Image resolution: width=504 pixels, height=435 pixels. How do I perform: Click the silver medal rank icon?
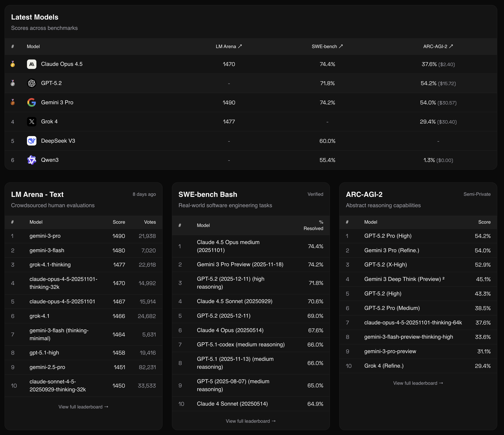tap(13, 83)
